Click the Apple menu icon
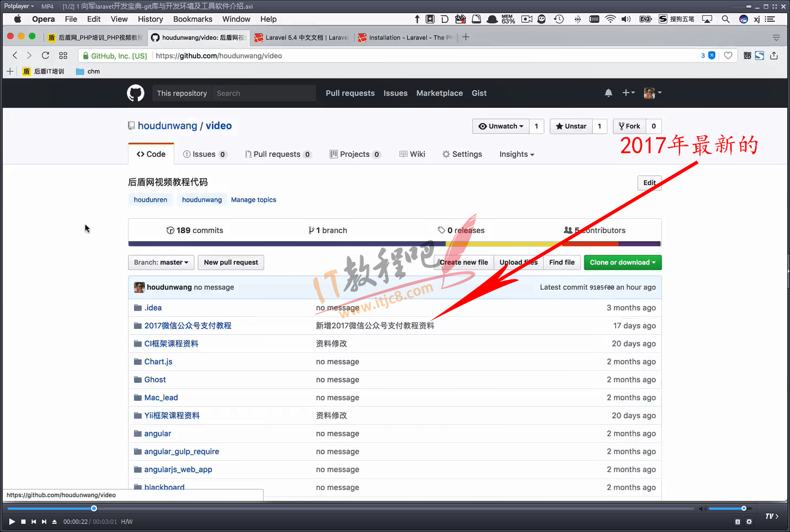Screen dimensions: 790x532 tap(17, 19)
